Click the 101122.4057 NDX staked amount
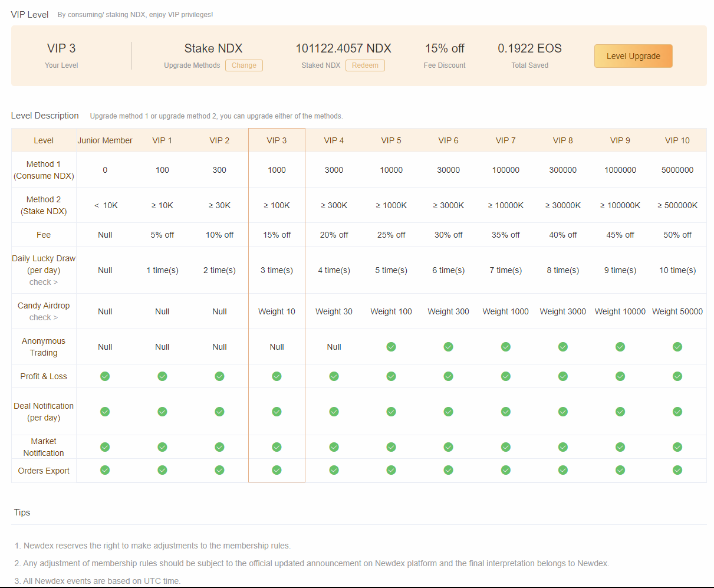Screen dimensions: 714x588 [x=343, y=48]
